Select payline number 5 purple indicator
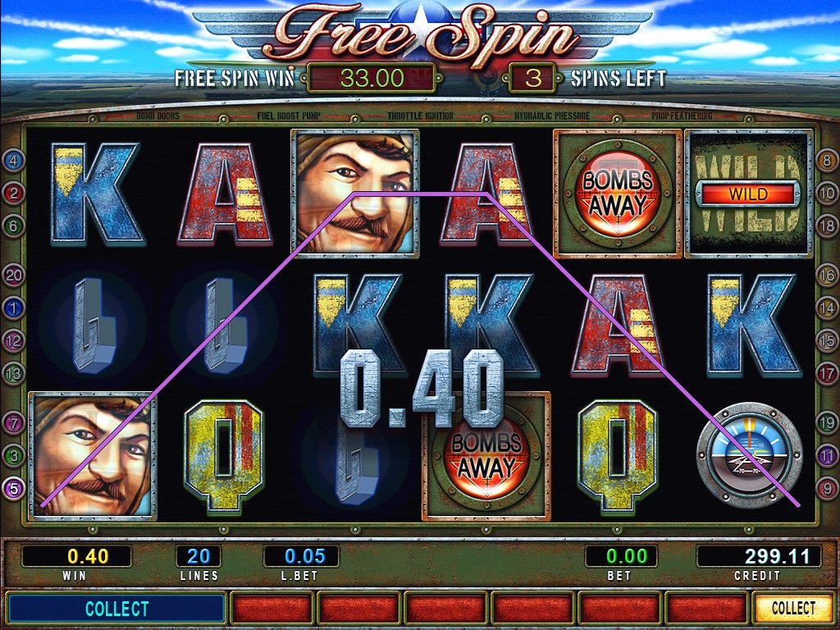The width and height of the screenshot is (840, 630). click(13, 488)
